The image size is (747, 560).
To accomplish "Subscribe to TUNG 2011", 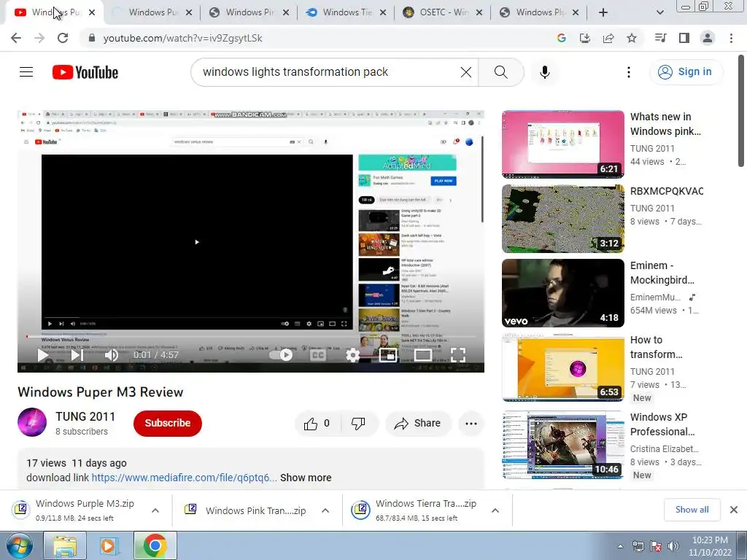I will 168,423.
